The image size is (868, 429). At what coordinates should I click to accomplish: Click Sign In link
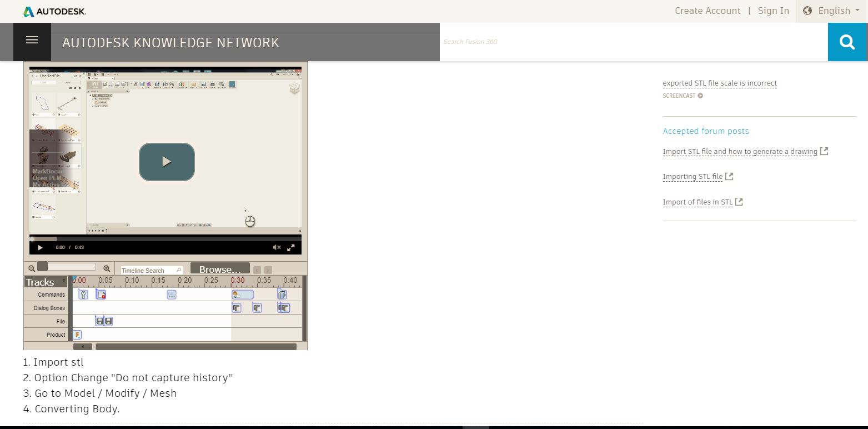click(774, 11)
